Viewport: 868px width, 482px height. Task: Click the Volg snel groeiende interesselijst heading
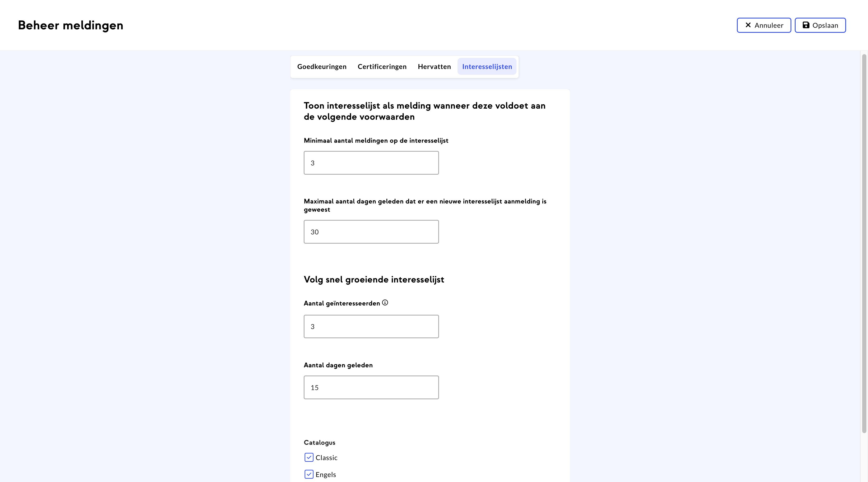coord(374,280)
